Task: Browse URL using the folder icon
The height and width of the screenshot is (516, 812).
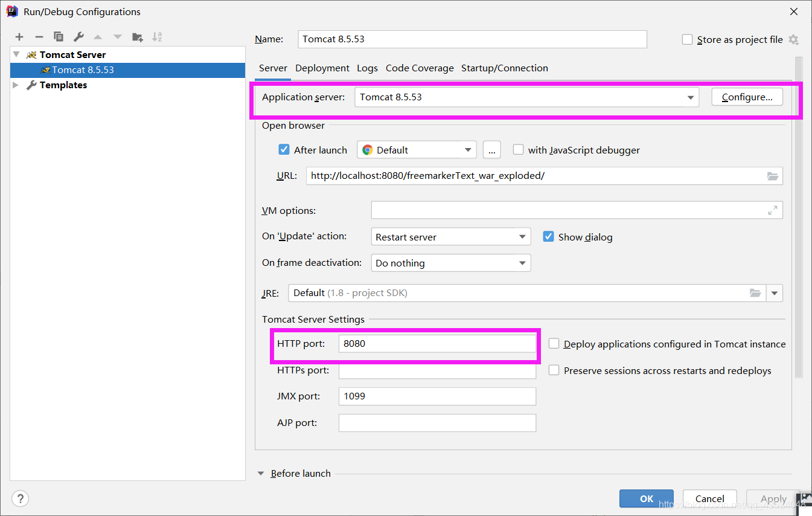Action: coord(772,176)
